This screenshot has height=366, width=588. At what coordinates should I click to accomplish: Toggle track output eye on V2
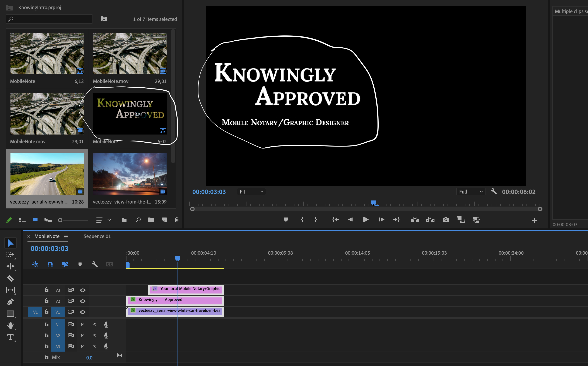83,301
